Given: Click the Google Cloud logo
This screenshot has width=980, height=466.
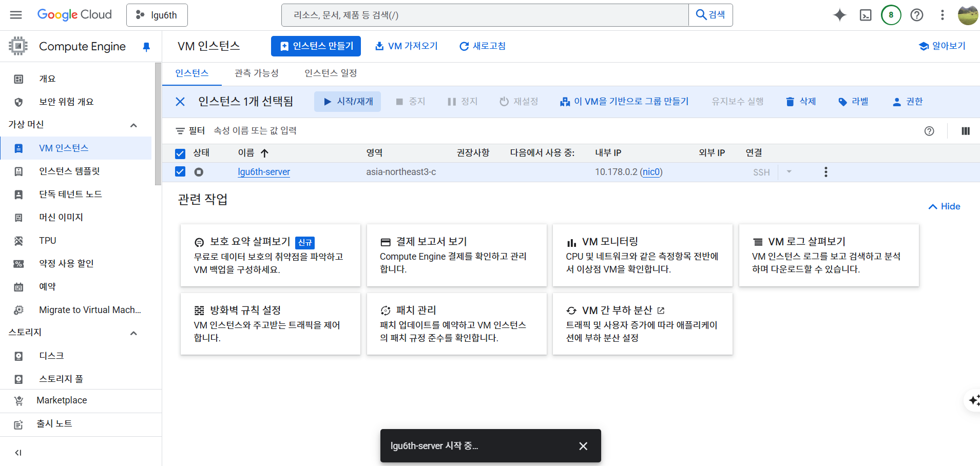Looking at the screenshot, I should pyautogui.click(x=74, y=15).
